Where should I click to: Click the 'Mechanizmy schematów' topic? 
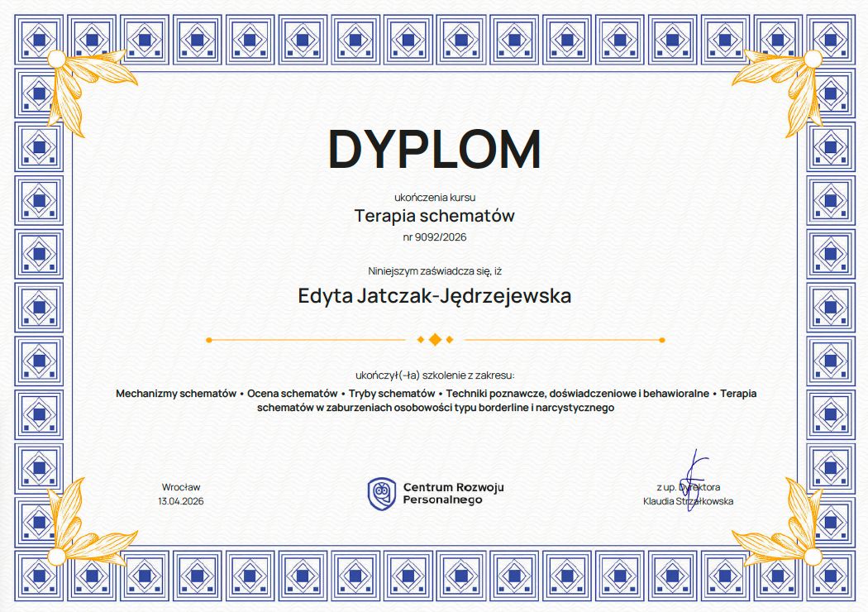176,393
